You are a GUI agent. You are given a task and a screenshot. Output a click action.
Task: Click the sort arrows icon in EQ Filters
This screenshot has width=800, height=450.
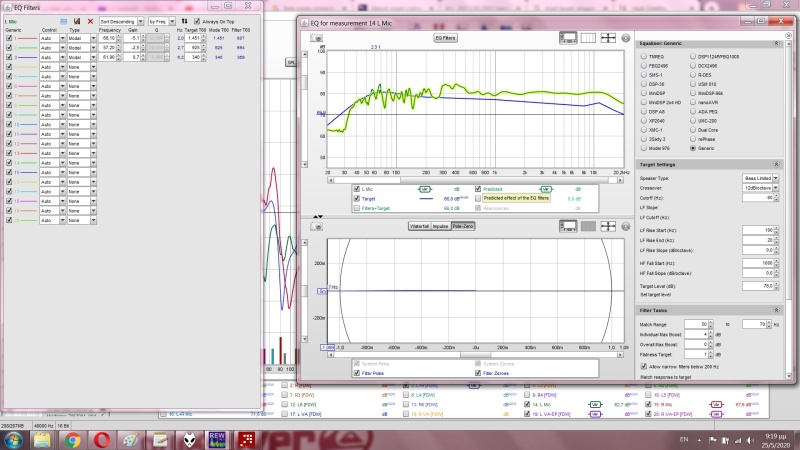[x=185, y=21]
